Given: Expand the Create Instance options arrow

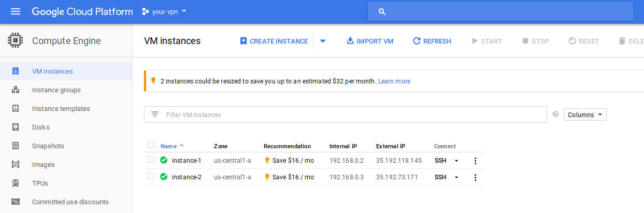Looking at the screenshot, I should [323, 41].
